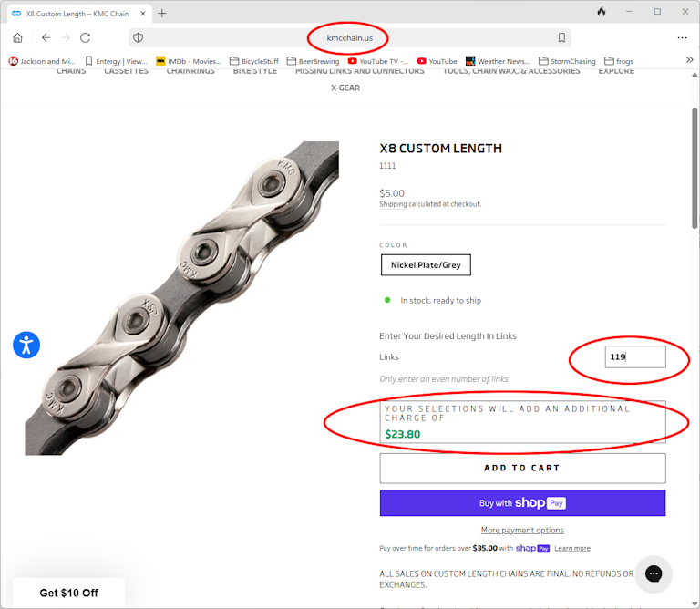This screenshot has height=609, width=700.
Task: Switch to X8 Custom Length tab
Action: coord(78,14)
